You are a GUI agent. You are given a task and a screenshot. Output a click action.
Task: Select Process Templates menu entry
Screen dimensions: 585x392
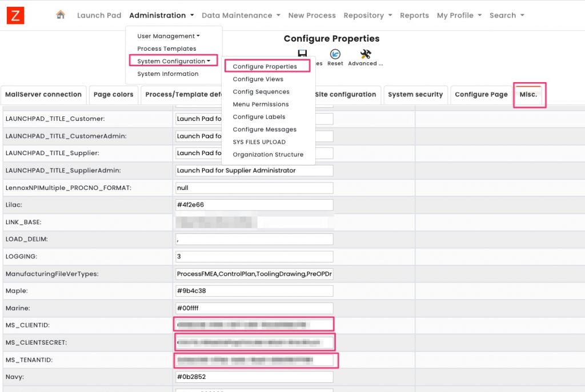pos(167,49)
